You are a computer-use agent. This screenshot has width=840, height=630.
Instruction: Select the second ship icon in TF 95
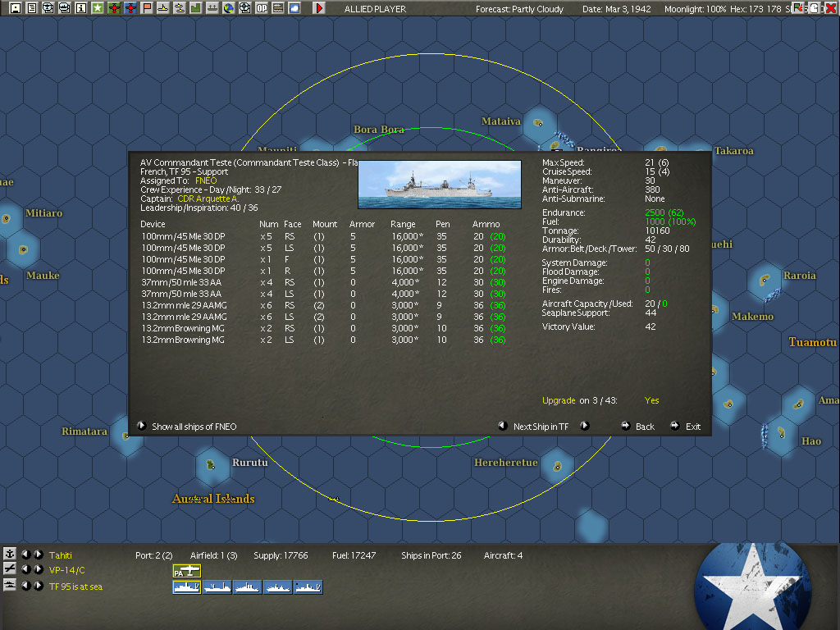[217, 587]
